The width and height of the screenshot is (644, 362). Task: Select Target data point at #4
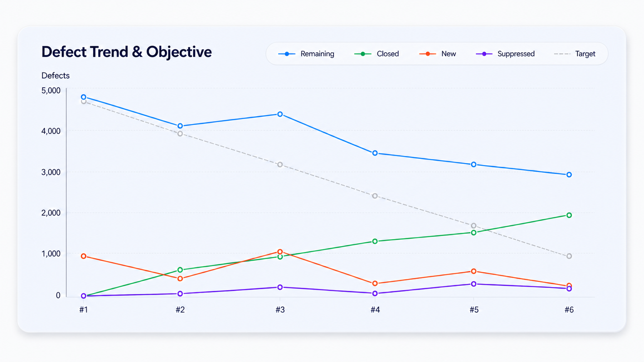coord(375,196)
